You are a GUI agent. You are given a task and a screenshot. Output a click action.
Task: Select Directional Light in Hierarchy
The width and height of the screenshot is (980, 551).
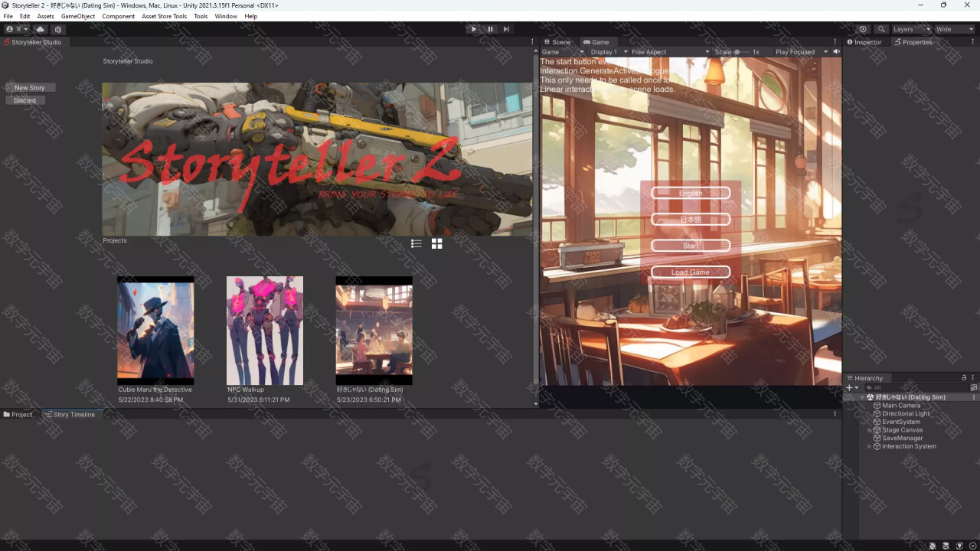[x=906, y=414]
